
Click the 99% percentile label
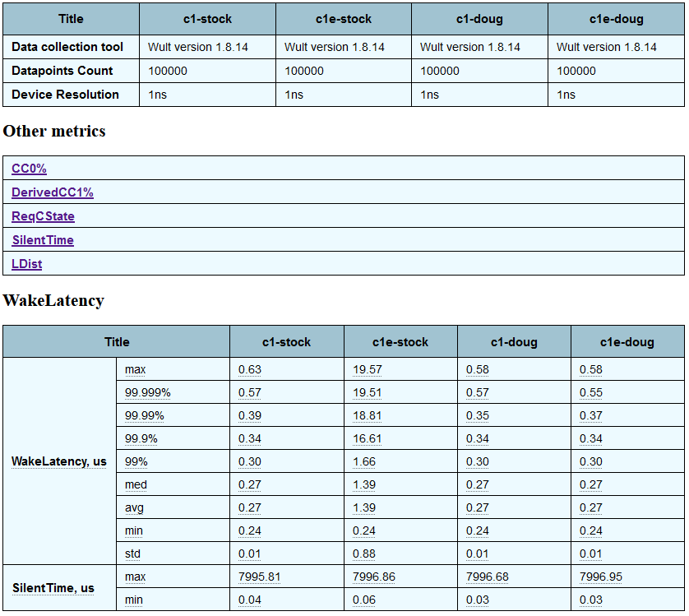tap(136, 461)
